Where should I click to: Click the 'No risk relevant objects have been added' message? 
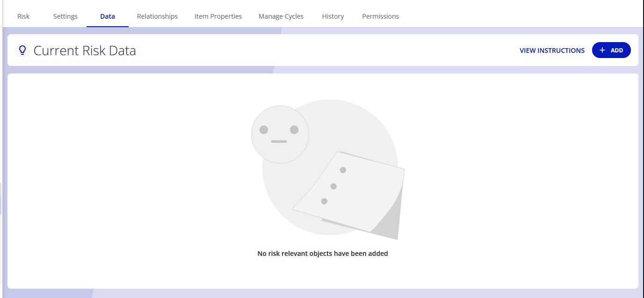323,253
